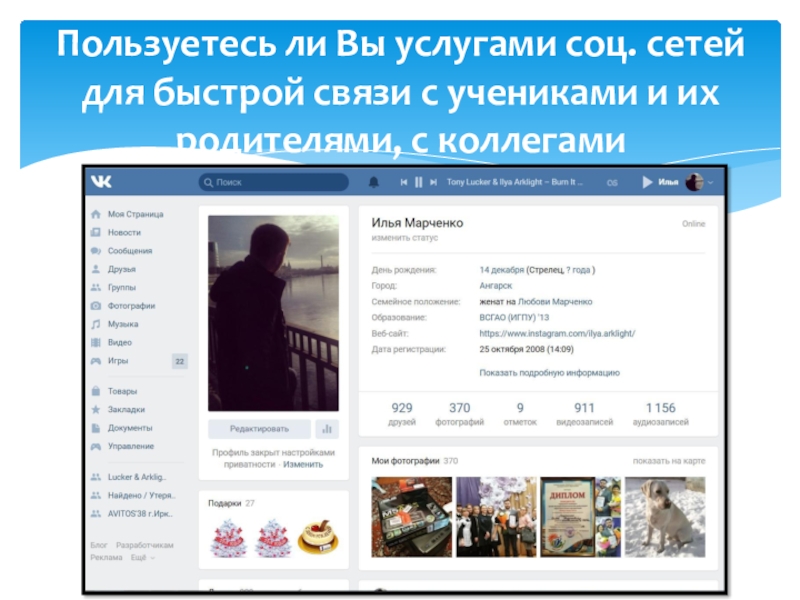Click the Реклама footer link
This screenshot has height=600, width=800.
pos(106,558)
